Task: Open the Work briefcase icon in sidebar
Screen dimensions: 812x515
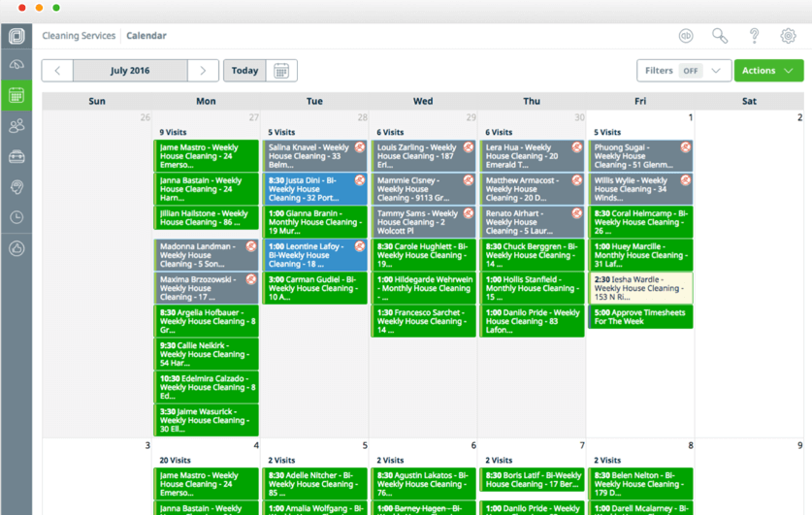Action: coord(16,156)
